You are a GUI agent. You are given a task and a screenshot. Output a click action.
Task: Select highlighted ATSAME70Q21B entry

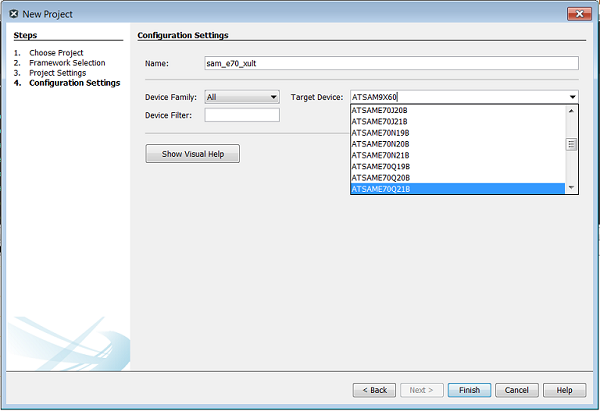point(458,189)
